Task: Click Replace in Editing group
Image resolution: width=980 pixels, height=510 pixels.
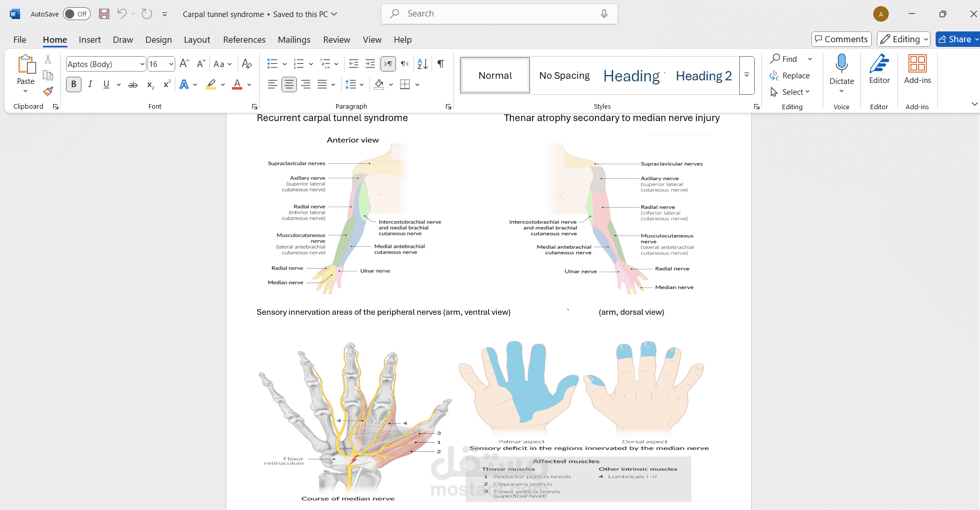Action: (790, 75)
